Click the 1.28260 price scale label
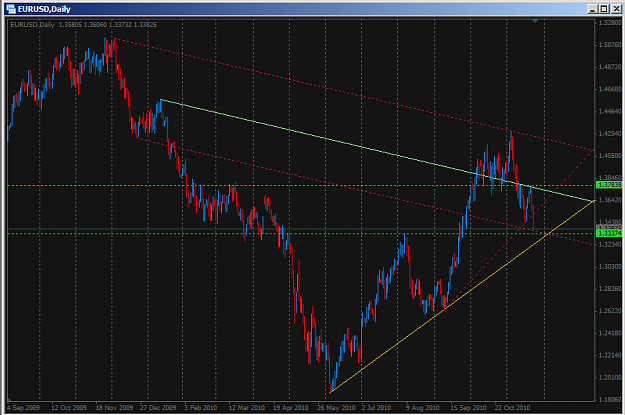Viewport: 625px width, 415px height. (x=610, y=289)
